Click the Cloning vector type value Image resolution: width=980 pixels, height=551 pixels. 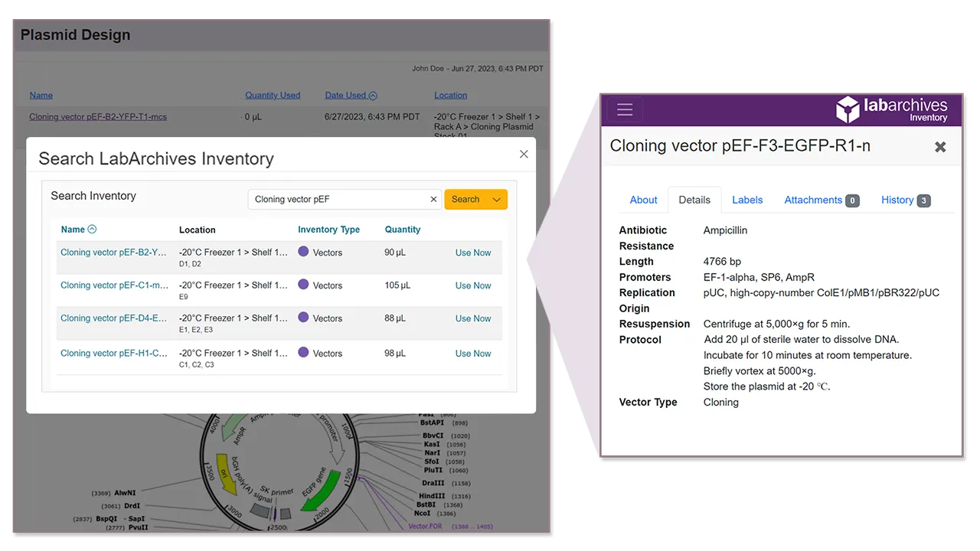(721, 403)
